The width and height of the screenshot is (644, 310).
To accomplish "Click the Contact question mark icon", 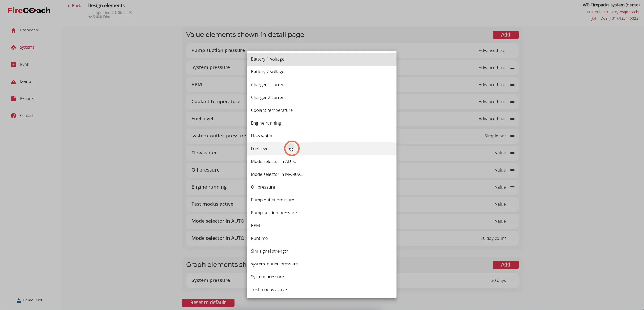I will click(x=14, y=116).
